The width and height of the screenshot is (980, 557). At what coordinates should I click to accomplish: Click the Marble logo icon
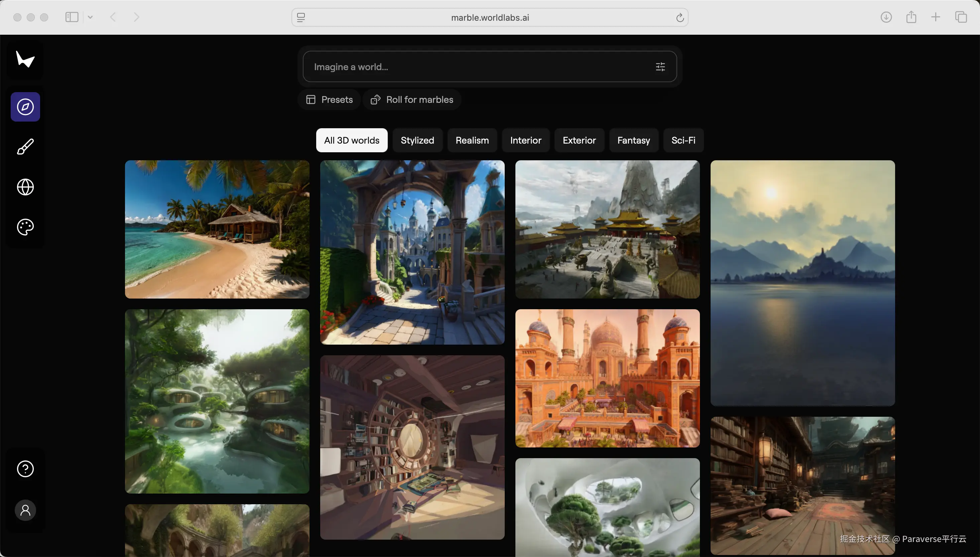coord(25,59)
